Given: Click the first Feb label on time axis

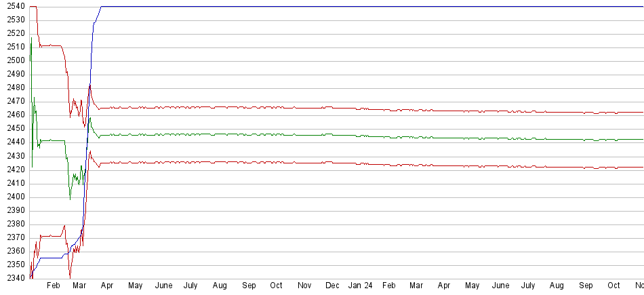Looking at the screenshot, I should point(54,286).
